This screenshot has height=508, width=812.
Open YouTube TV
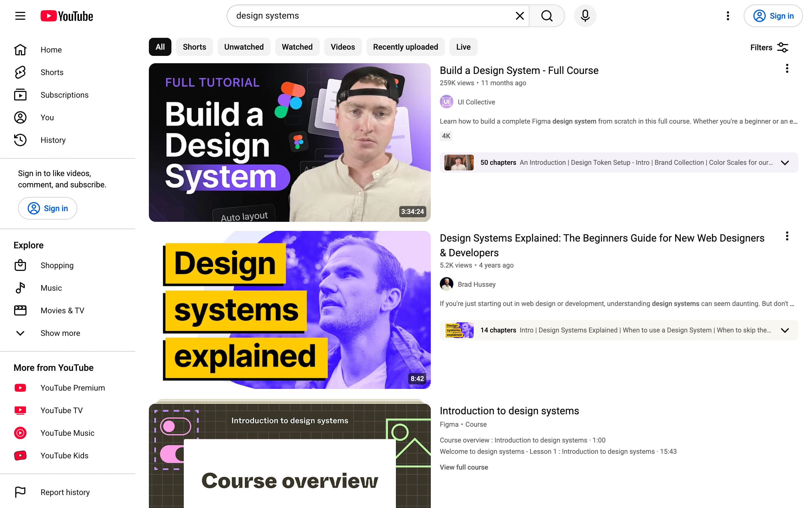(x=68, y=410)
